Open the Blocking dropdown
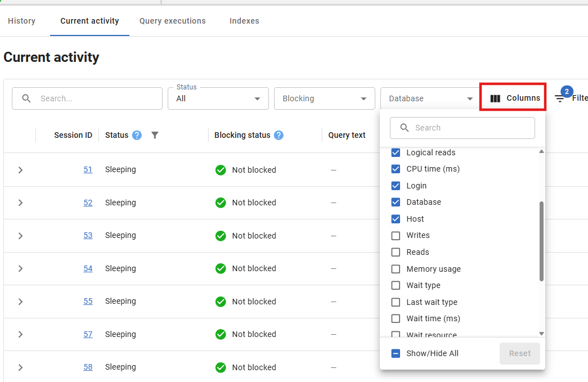Viewport: 588px width, 382px height. [x=324, y=98]
